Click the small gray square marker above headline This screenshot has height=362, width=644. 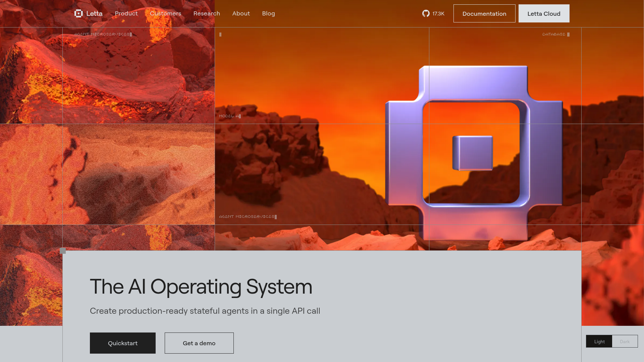click(x=63, y=251)
